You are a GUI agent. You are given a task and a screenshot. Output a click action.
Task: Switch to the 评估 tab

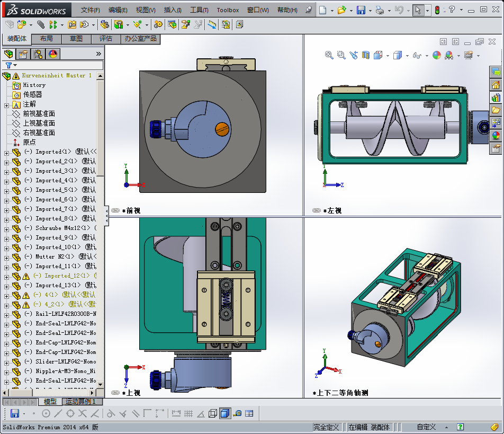[106, 39]
